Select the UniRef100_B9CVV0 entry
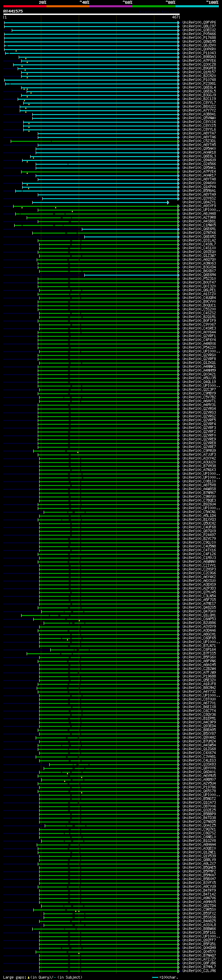 point(199,302)
